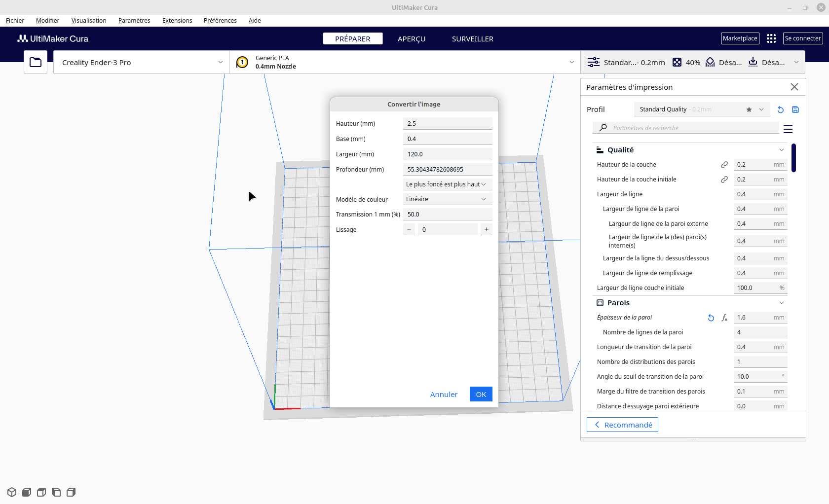Select the 3D perspective view cube icon
This screenshot has width=829, height=504.
(12, 492)
